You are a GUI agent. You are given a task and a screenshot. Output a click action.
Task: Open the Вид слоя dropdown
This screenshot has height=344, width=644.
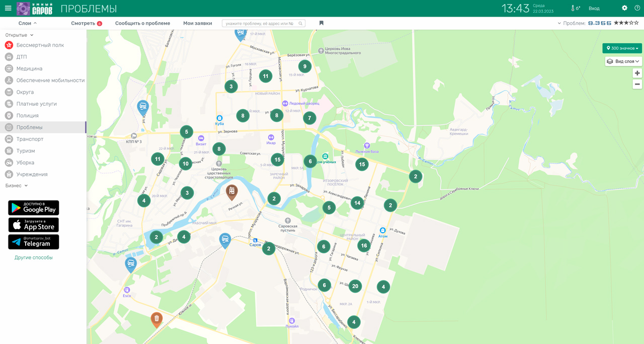[623, 61]
